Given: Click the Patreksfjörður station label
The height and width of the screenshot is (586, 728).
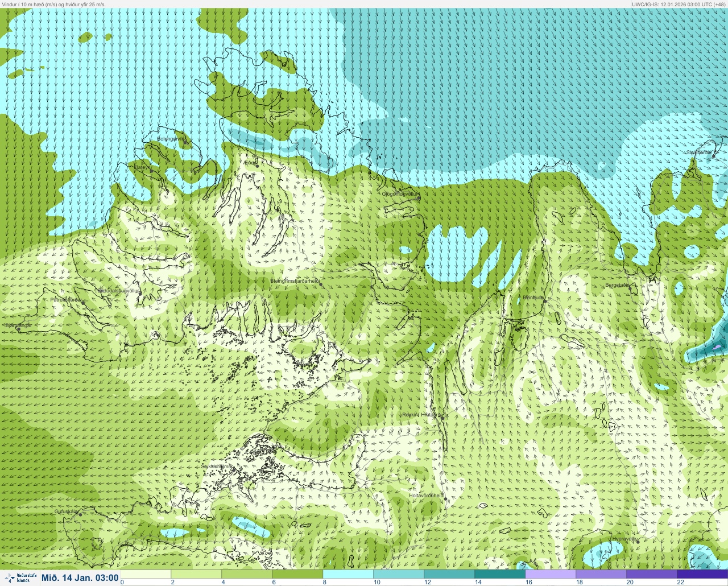Looking at the screenshot, I should [x=67, y=299].
